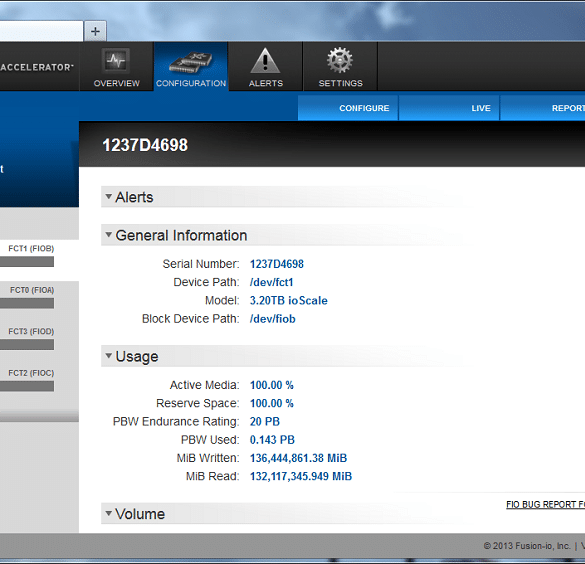Select device FCT1 (FIOB) in sidebar
Screen dimensions: 585x564
point(31,248)
